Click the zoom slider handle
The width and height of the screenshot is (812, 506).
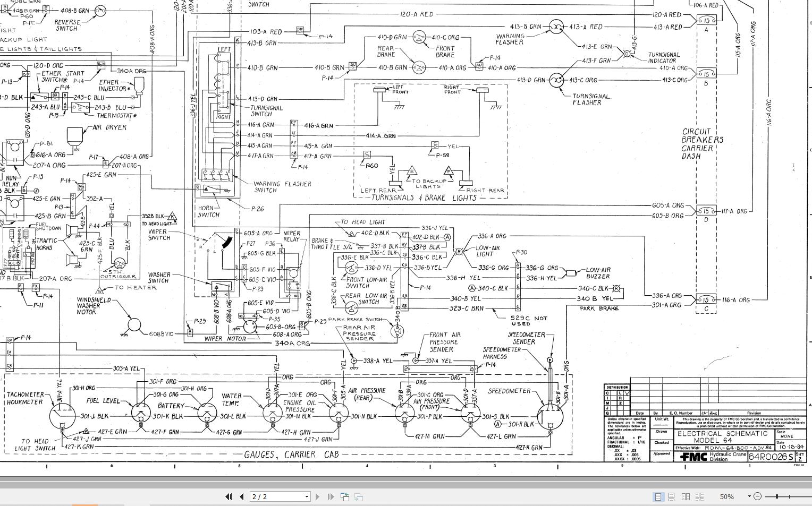pyautogui.click(x=777, y=496)
